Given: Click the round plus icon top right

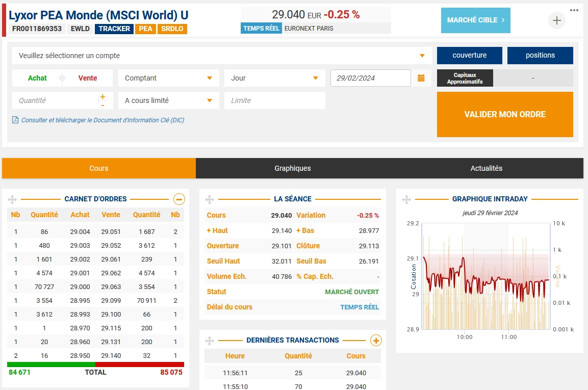Looking at the screenshot, I should (557, 20).
